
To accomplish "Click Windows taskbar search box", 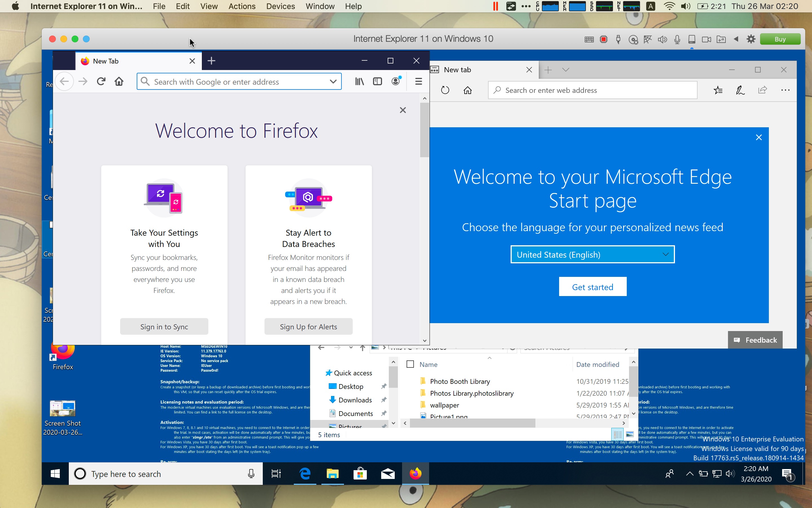I will [x=166, y=474].
